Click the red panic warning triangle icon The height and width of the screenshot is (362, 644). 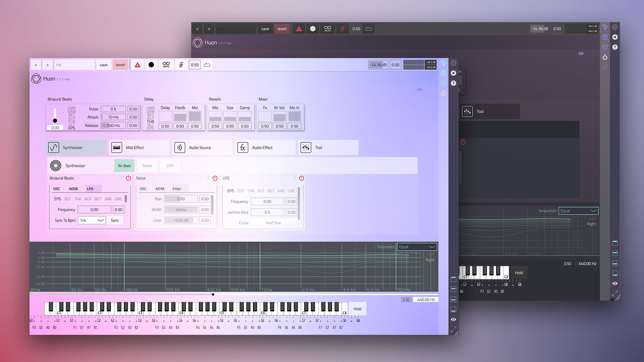click(138, 65)
